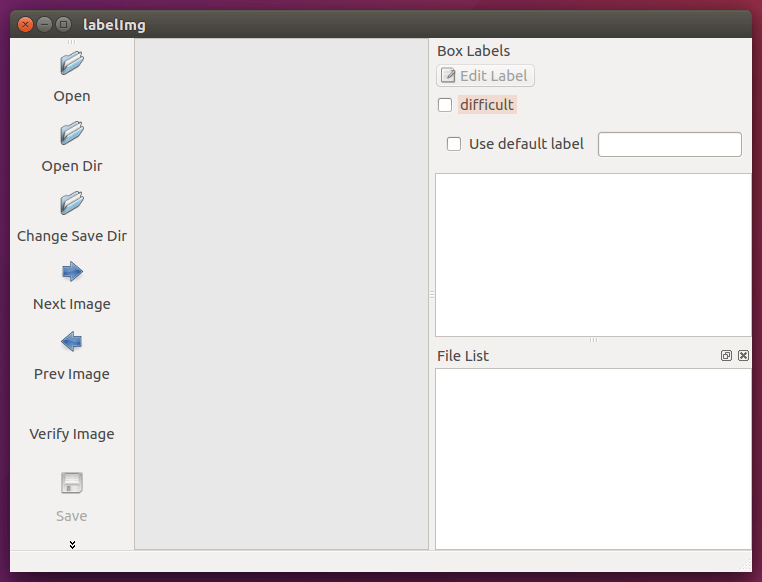Click the Save floppy disk icon
The height and width of the screenshot is (582, 762).
[x=72, y=484]
